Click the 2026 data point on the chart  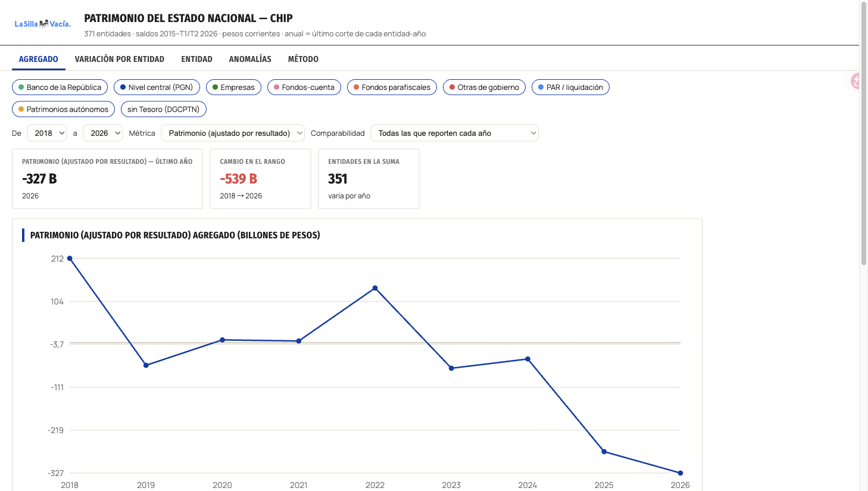680,473
